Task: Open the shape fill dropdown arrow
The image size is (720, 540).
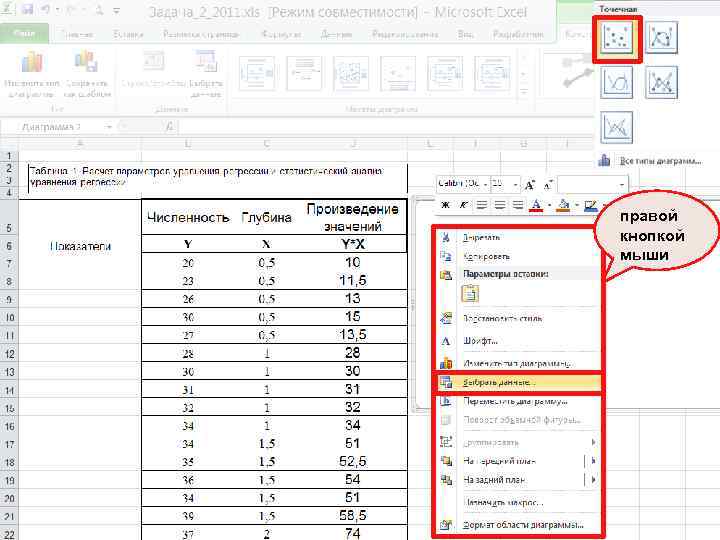Action: coord(577,205)
